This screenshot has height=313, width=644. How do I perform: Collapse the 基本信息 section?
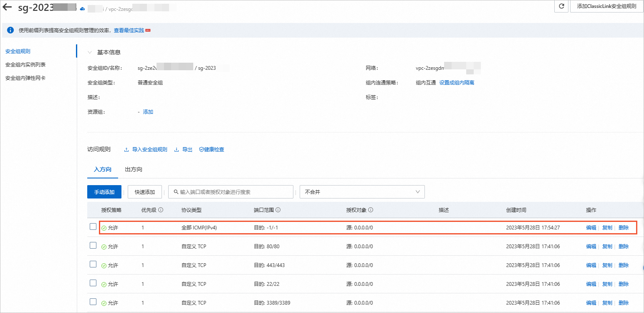pos(90,53)
